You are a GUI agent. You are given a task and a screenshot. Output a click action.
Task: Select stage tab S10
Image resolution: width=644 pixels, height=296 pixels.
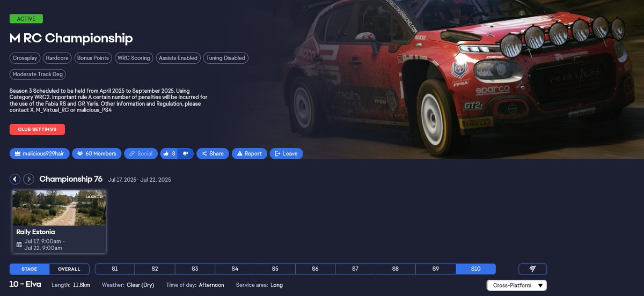coord(475,269)
